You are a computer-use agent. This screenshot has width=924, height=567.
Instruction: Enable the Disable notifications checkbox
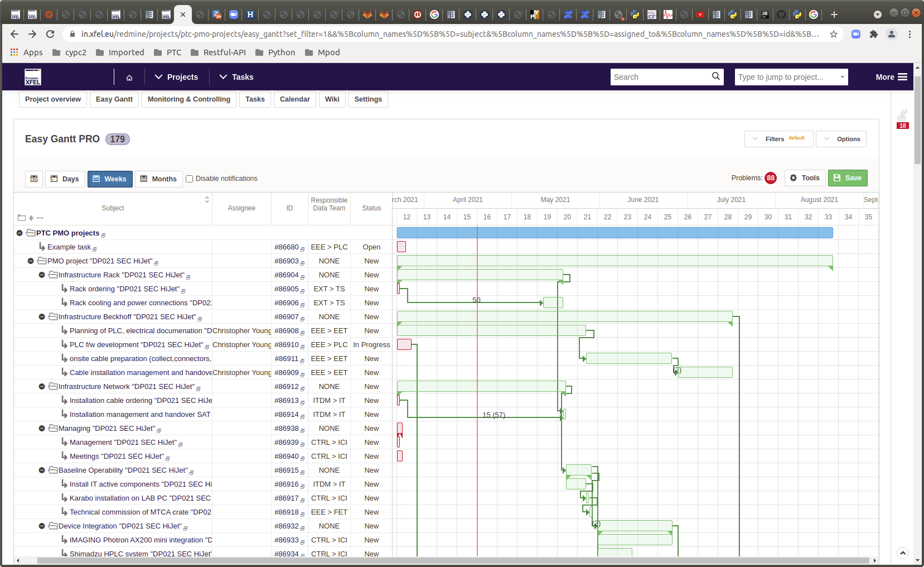(190, 179)
